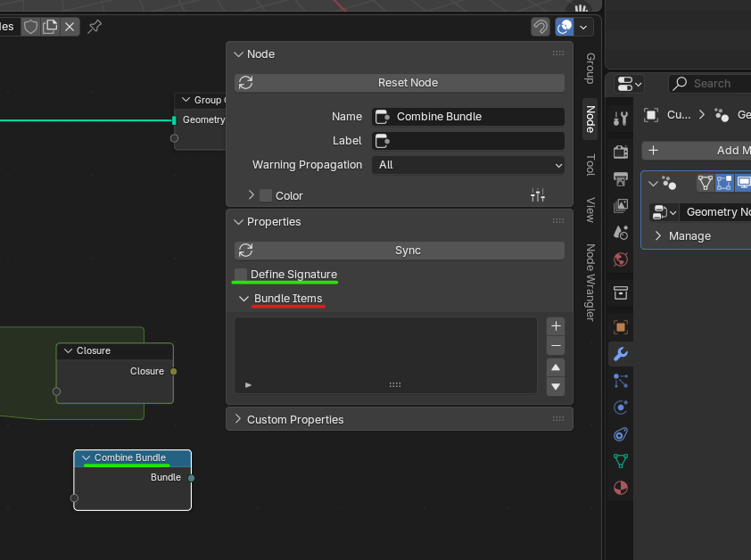
Task: Toggle modifier viewport display
Action: click(x=743, y=183)
